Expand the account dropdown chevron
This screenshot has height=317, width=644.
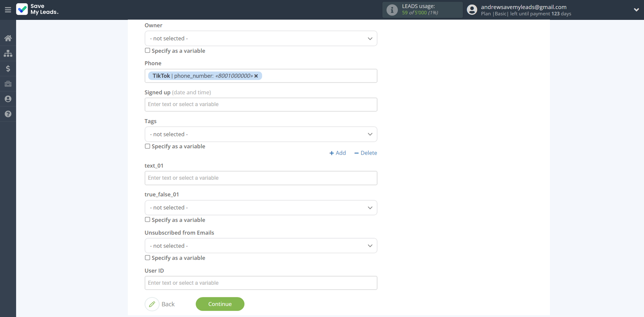[x=636, y=10]
